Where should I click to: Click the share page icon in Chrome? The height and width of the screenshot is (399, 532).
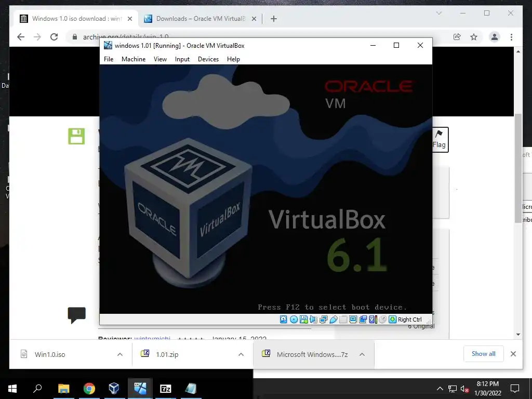click(457, 37)
